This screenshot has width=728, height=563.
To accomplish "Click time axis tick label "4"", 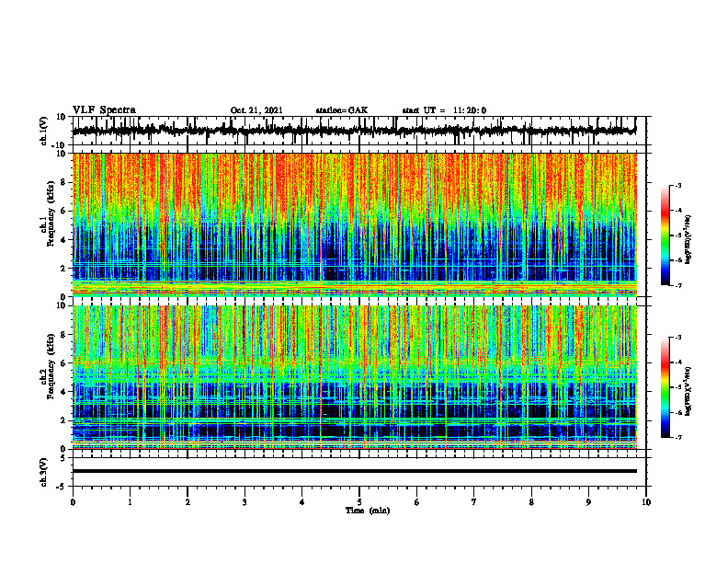I will [x=301, y=502].
